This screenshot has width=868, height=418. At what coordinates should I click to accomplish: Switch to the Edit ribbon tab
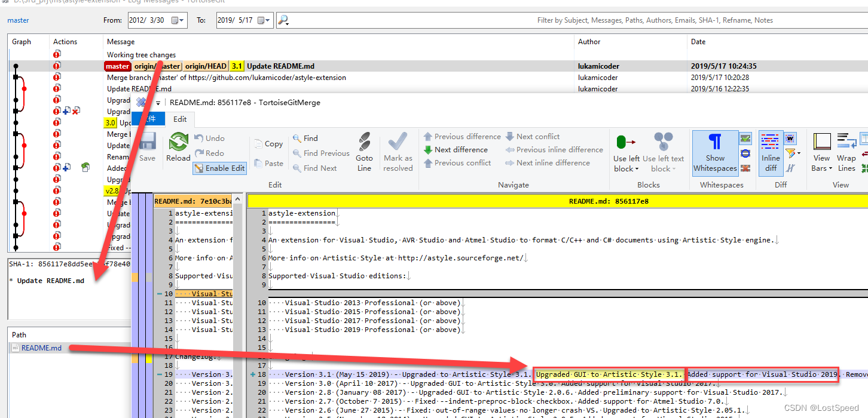(180, 119)
